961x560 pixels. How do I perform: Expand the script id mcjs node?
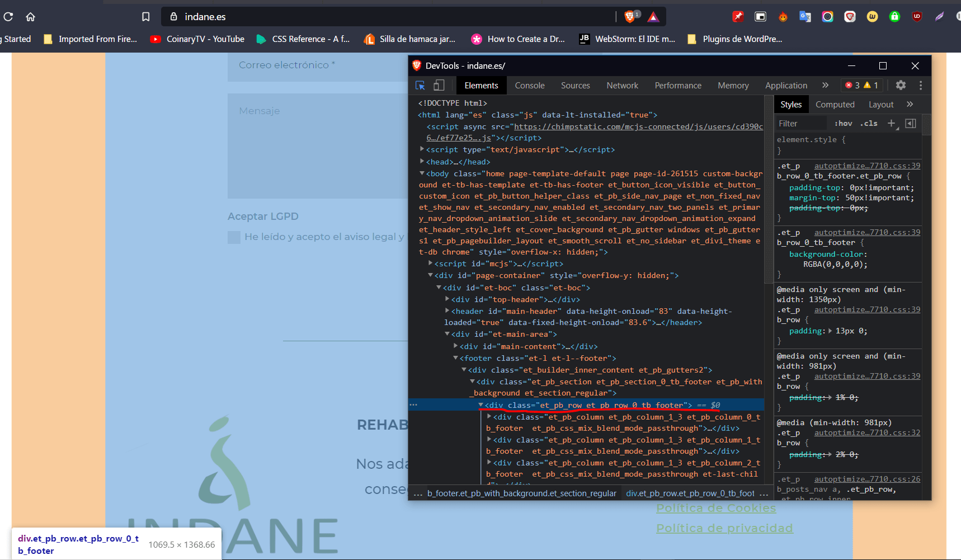[x=431, y=263]
